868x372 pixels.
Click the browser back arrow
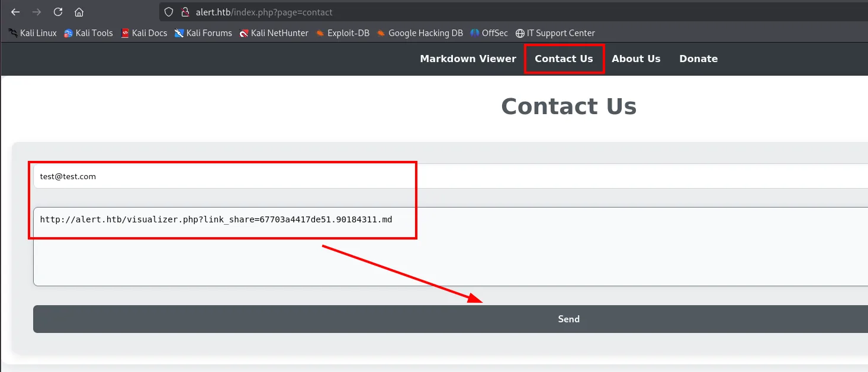pos(15,12)
